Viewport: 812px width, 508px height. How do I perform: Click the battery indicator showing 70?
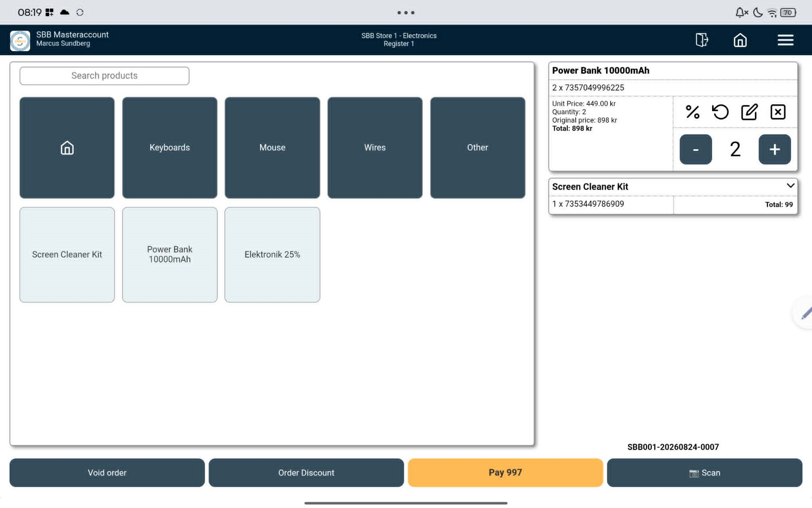[788, 12]
